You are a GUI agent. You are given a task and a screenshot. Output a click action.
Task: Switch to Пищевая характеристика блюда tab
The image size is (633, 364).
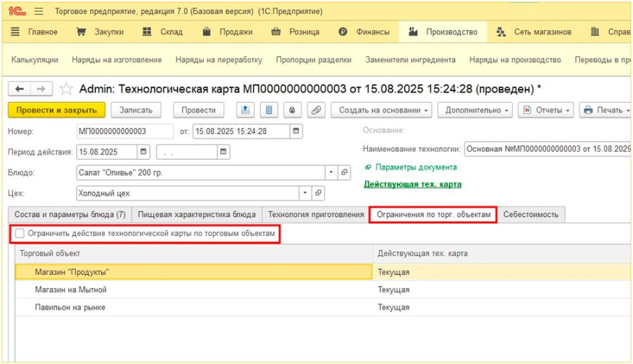point(197,215)
